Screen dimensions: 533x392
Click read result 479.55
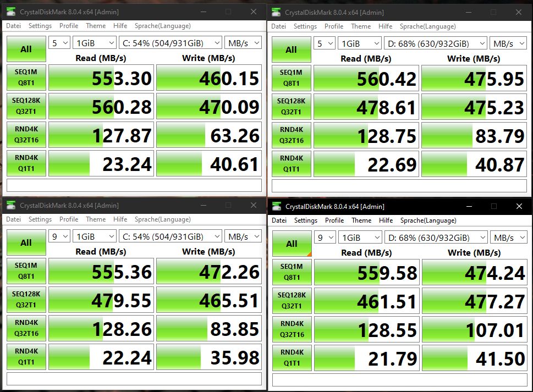coord(101,300)
